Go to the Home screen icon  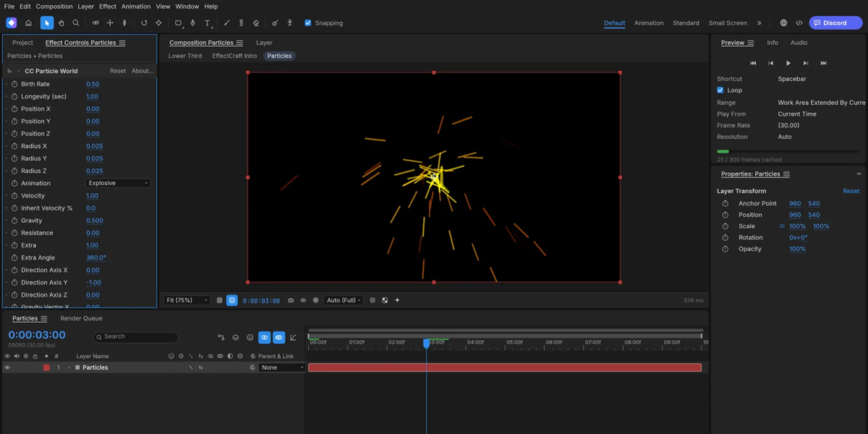click(28, 23)
